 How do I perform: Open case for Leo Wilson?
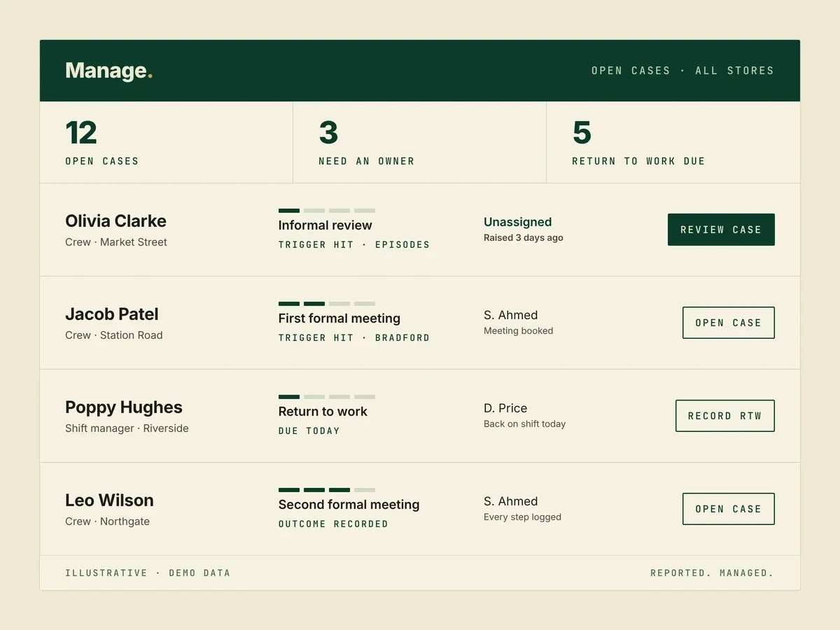(x=729, y=509)
